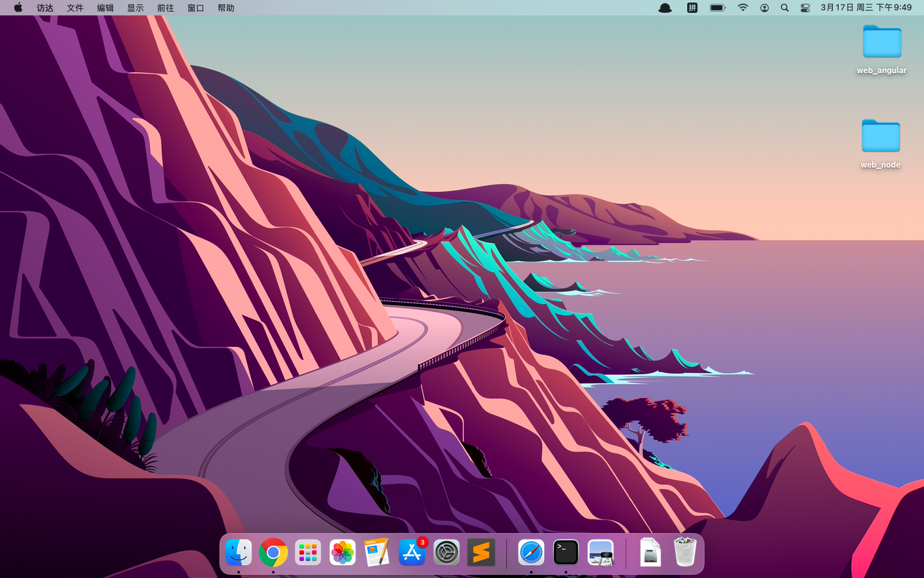
Task: Open Finder from the Dock
Action: click(239, 552)
